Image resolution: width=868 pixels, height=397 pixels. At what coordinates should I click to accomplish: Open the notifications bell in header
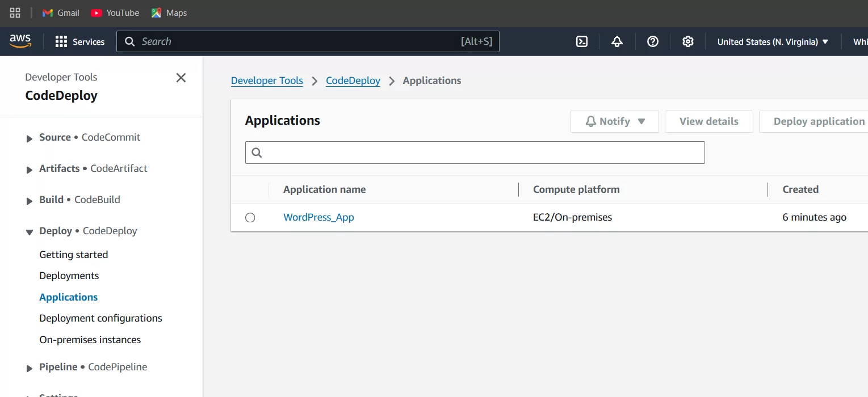(617, 41)
